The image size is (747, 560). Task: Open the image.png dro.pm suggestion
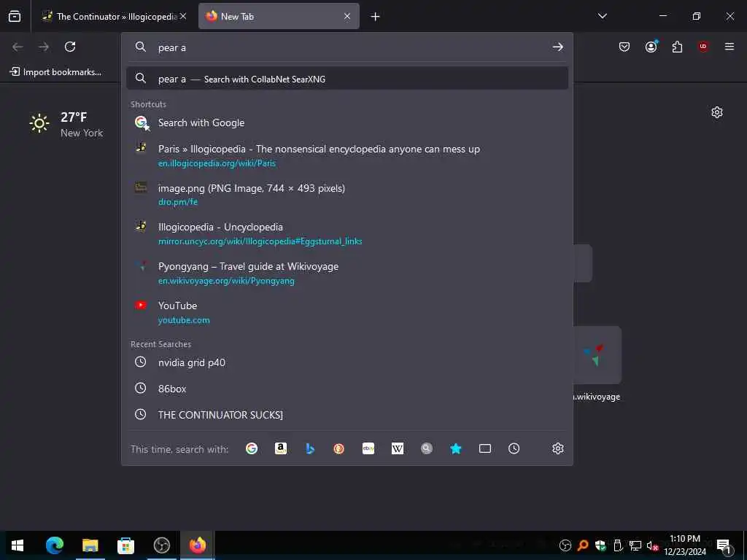(347, 195)
